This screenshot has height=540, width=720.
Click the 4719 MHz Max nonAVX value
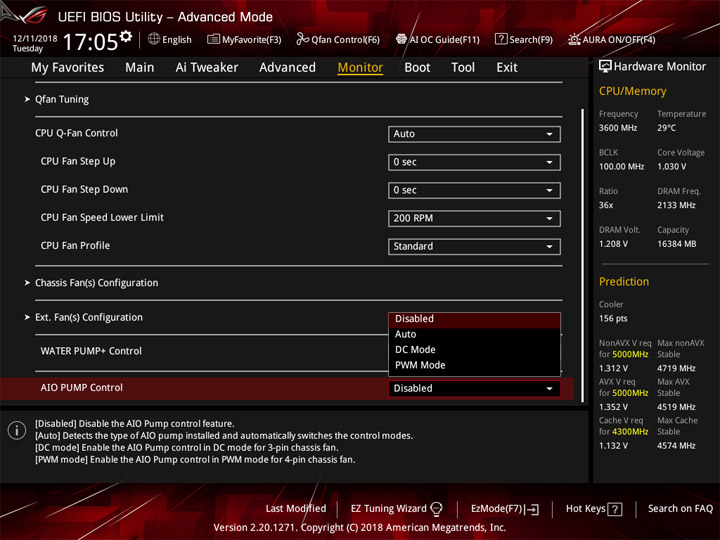click(x=676, y=368)
